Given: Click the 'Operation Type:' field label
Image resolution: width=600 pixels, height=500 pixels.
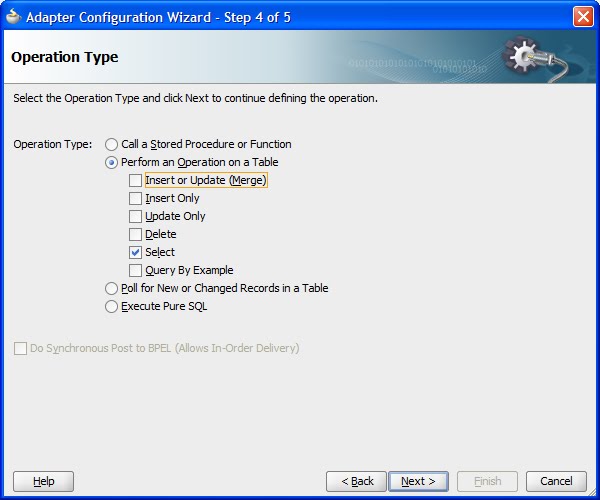Looking at the screenshot, I should (x=53, y=144).
